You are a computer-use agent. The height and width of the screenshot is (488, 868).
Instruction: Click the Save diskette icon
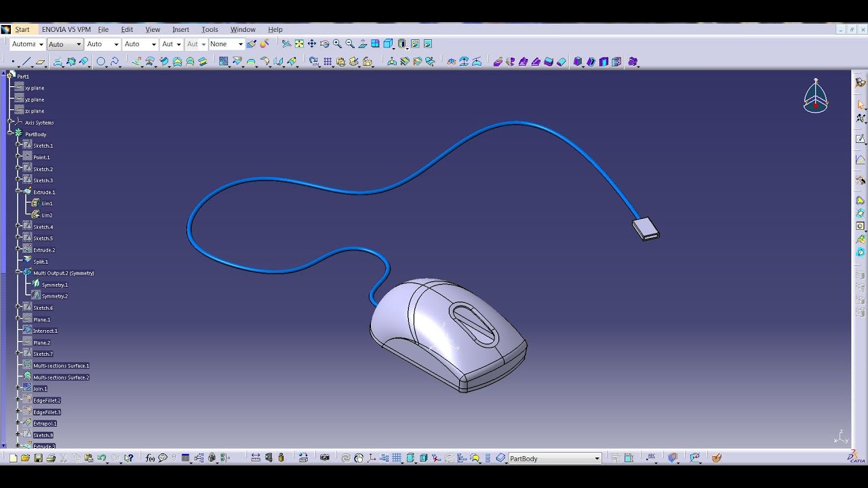[x=38, y=458]
